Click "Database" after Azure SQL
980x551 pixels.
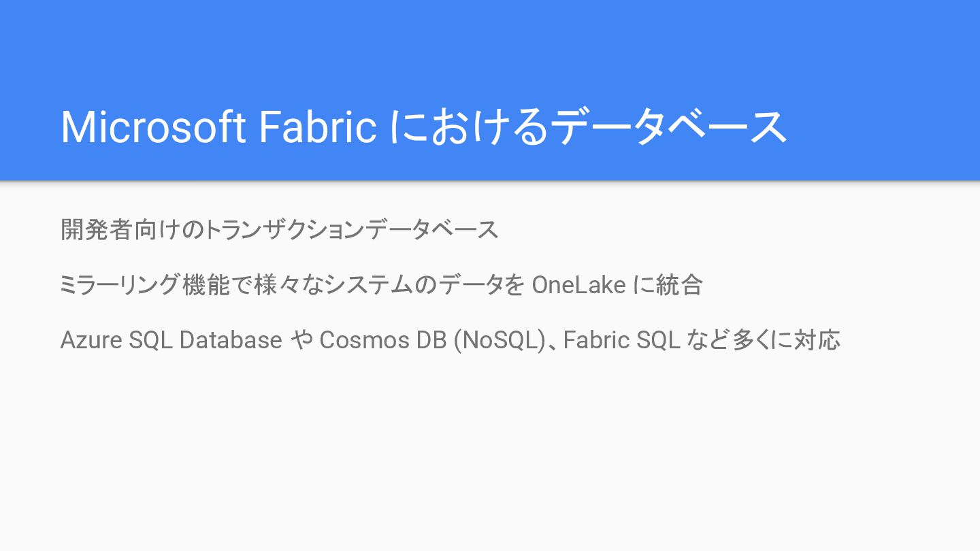pyautogui.click(x=231, y=339)
